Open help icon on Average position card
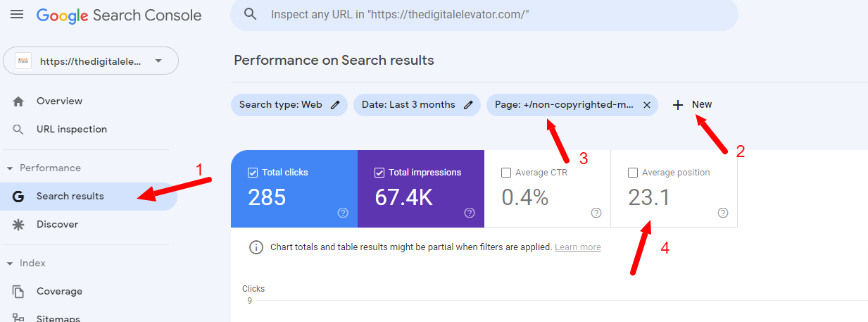 pos(723,213)
